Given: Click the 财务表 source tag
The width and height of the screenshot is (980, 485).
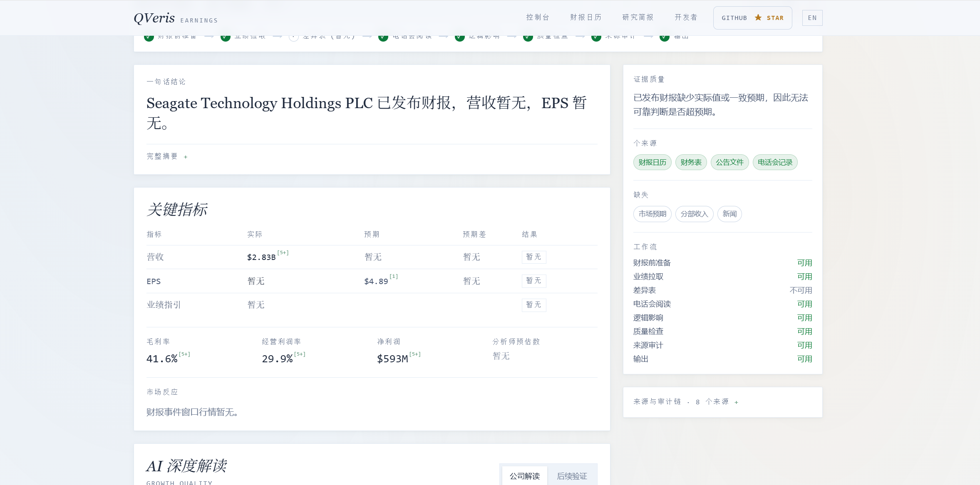Looking at the screenshot, I should pyautogui.click(x=691, y=162).
